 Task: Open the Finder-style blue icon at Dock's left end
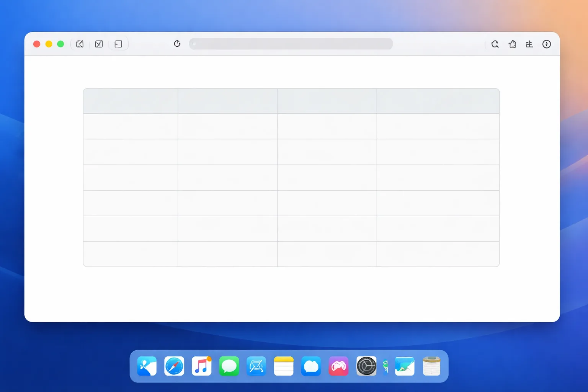[147, 366]
